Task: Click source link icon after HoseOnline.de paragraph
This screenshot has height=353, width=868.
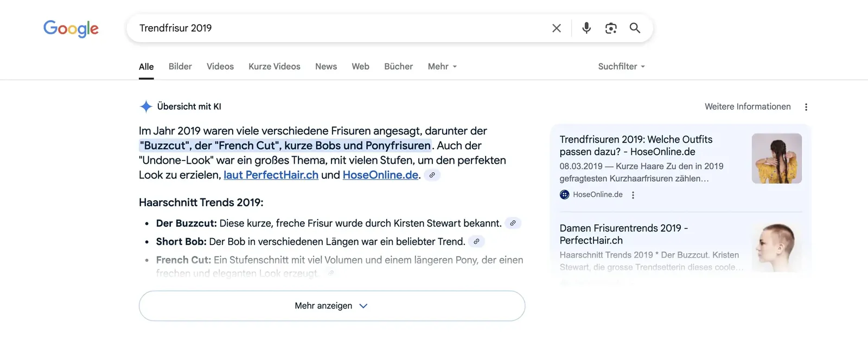Action: click(432, 175)
